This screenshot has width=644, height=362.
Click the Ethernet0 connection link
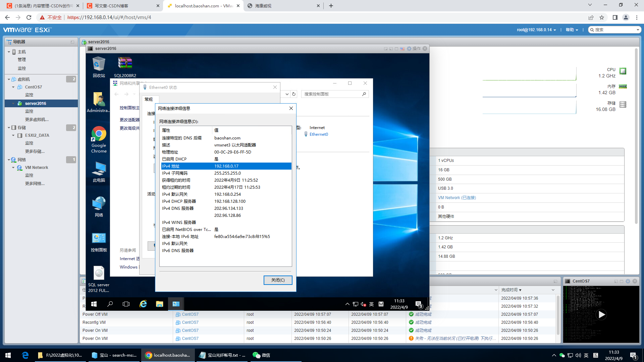319,134
